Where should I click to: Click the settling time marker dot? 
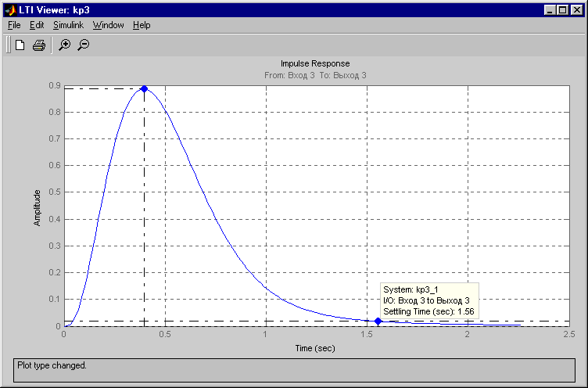(378, 322)
